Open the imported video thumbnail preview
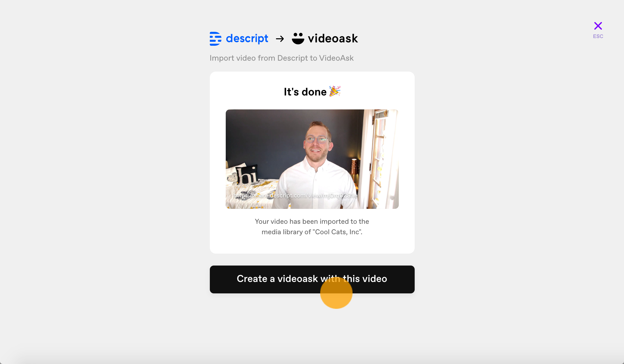 pos(312,159)
